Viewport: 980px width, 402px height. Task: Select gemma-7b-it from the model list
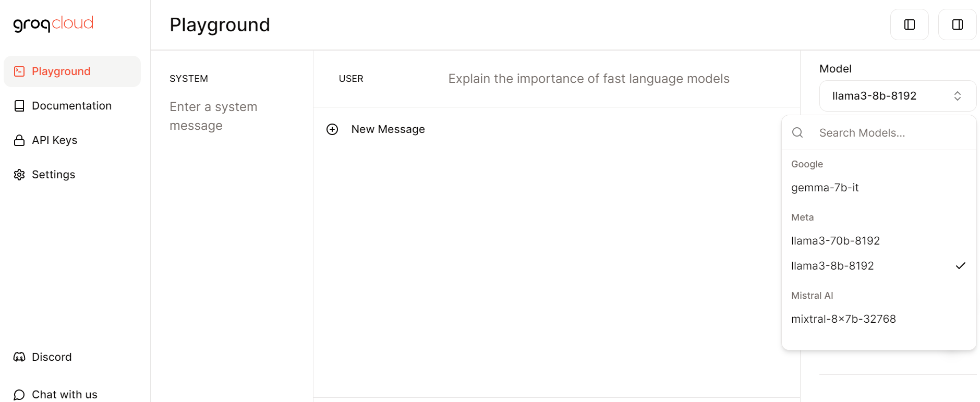coord(825,188)
